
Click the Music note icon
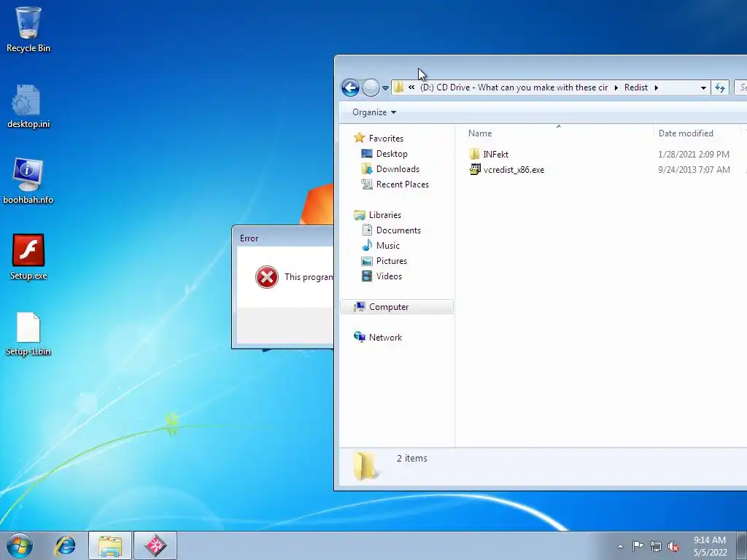[x=367, y=245]
